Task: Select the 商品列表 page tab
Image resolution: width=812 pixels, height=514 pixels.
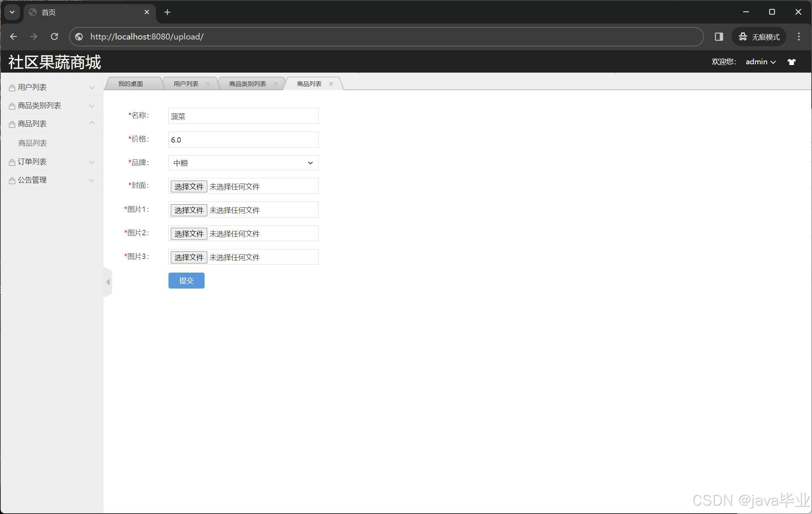Action: (309, 84)
